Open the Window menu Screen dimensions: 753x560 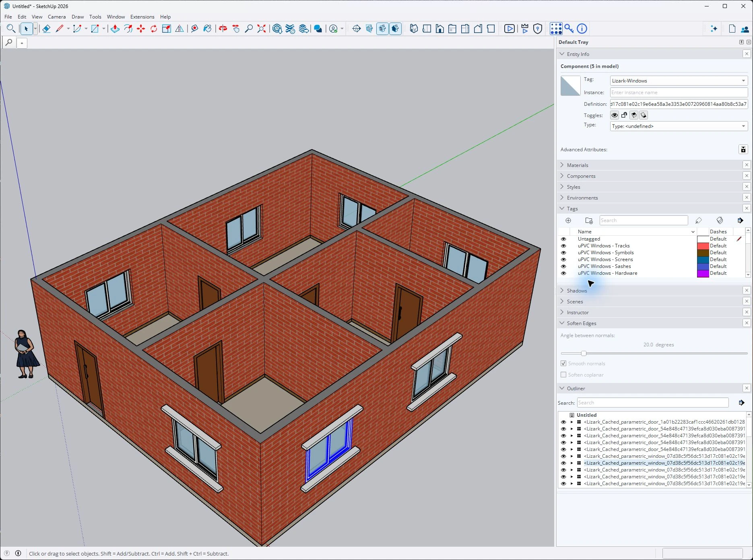pos(116,16)
